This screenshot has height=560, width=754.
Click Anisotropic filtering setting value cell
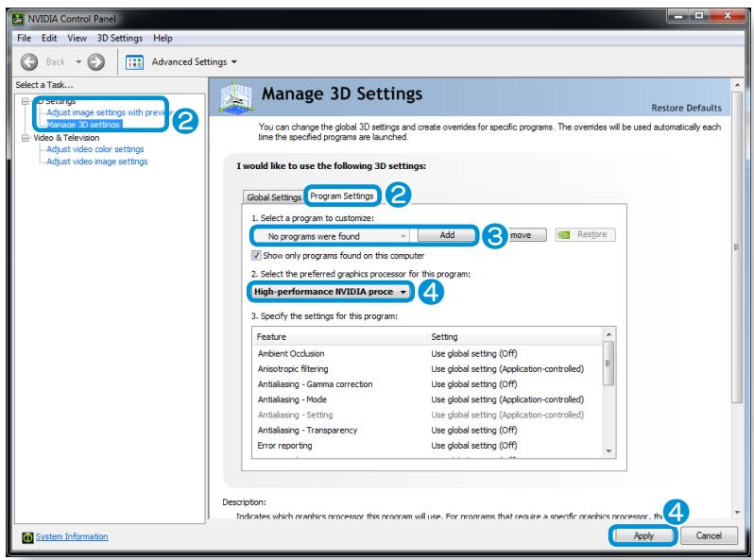pyautogui.click(x=507, y=368)
